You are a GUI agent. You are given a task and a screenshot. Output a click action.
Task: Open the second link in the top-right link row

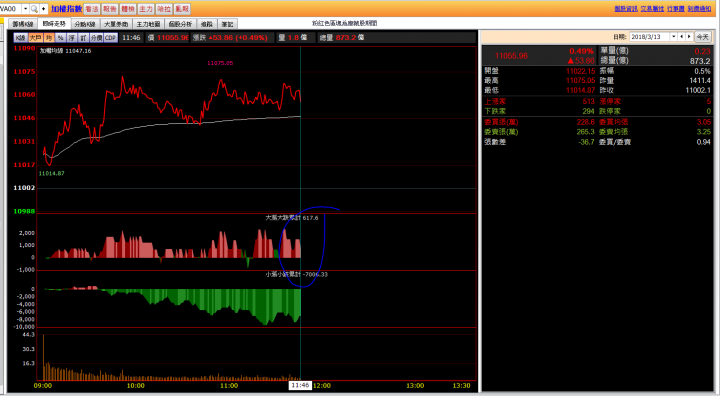pyautogui.click(x=652, y=9)
